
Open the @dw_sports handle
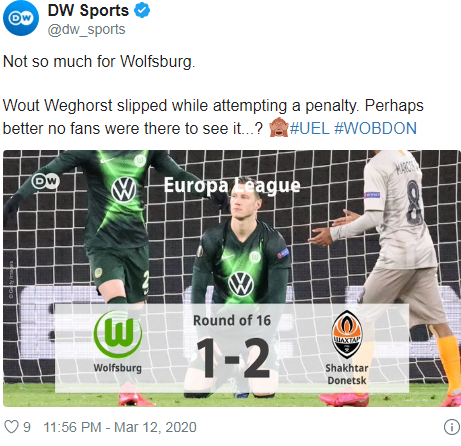pyautogui.click(x=86, y=30)
